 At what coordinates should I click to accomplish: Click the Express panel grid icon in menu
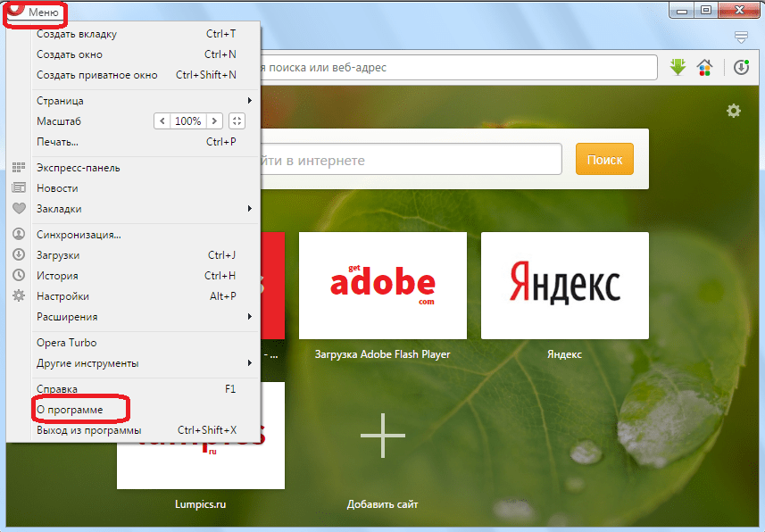pyautogui.click(x=19, y=168)
